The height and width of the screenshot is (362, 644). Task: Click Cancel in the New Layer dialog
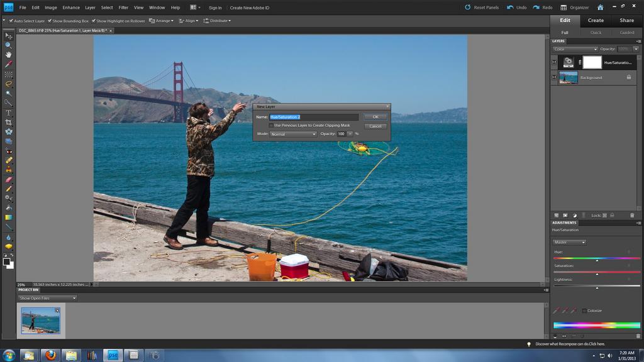pyautogui.click(x=375, y=126)
